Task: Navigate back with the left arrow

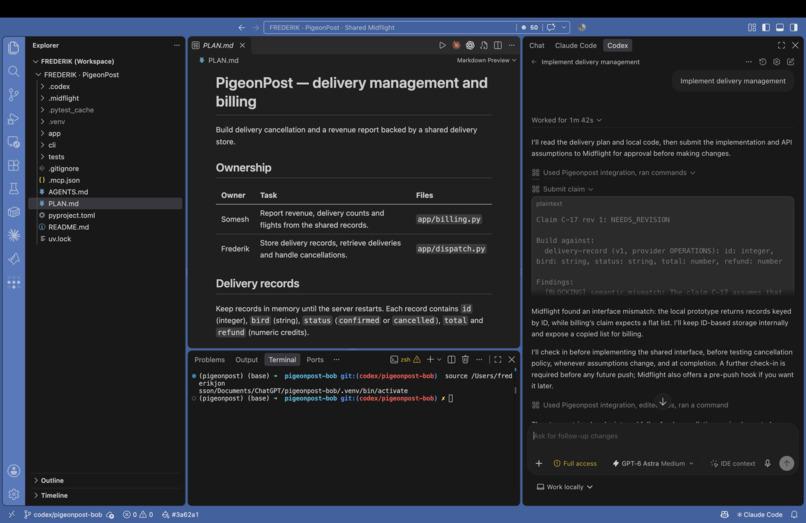Action: click(x=242, y=27)
